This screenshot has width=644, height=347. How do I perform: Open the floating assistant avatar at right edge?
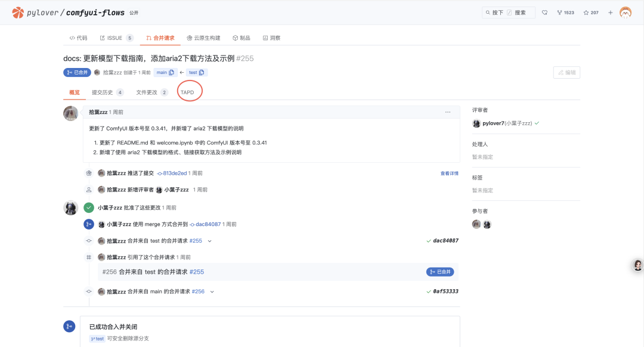[x=637, y=265]
